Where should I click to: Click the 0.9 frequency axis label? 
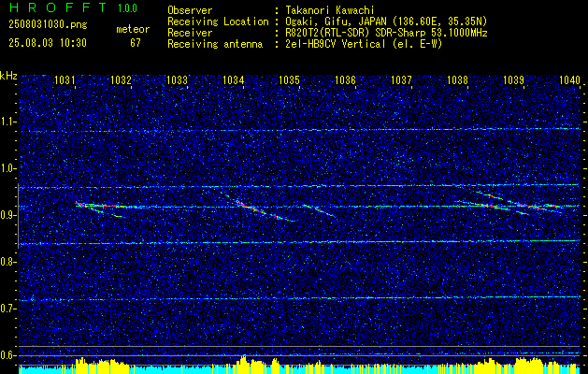pos(8,215)
